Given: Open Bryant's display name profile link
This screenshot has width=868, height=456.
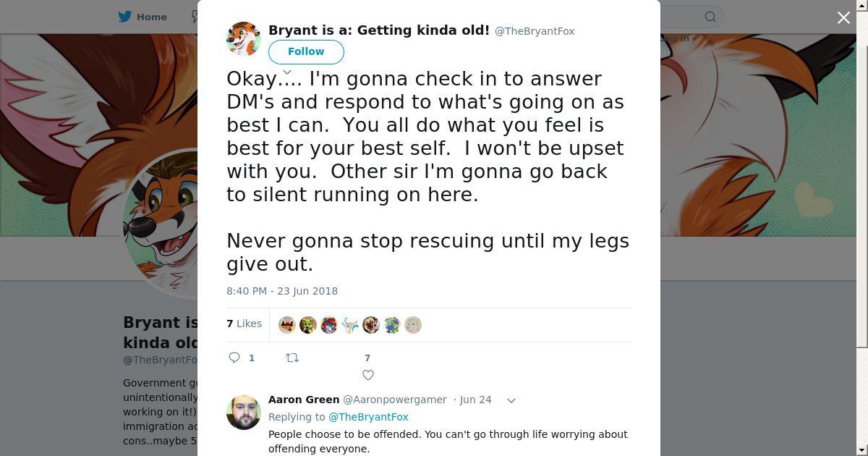Looking at the screenshot, I should 379,30.
